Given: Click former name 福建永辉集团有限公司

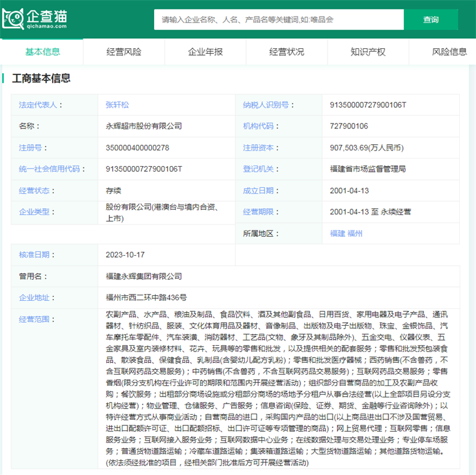Looking at the screenshot, I should (143, 276).
